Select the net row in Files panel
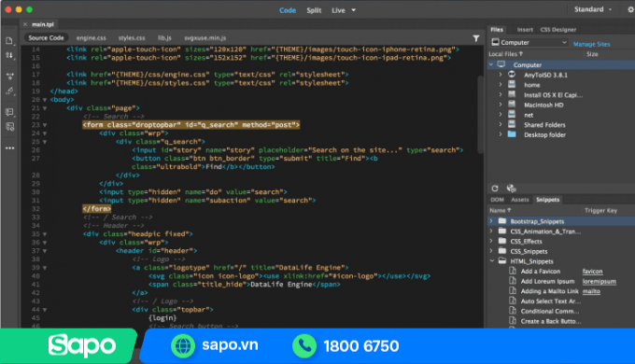This screenshot has width=635, height=364. pyautogui.click(x=561, y=115)
